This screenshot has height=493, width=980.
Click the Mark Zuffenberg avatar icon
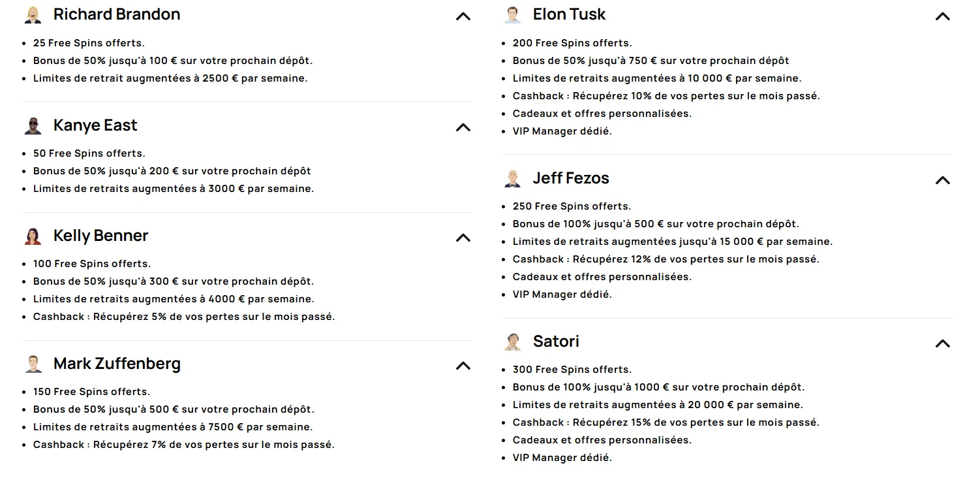(x=33, y=364)
